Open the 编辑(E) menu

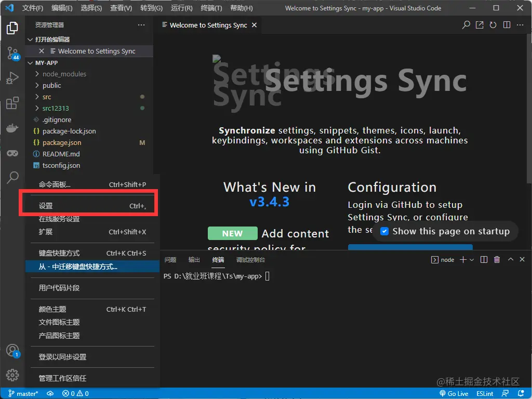coord(62,8)
